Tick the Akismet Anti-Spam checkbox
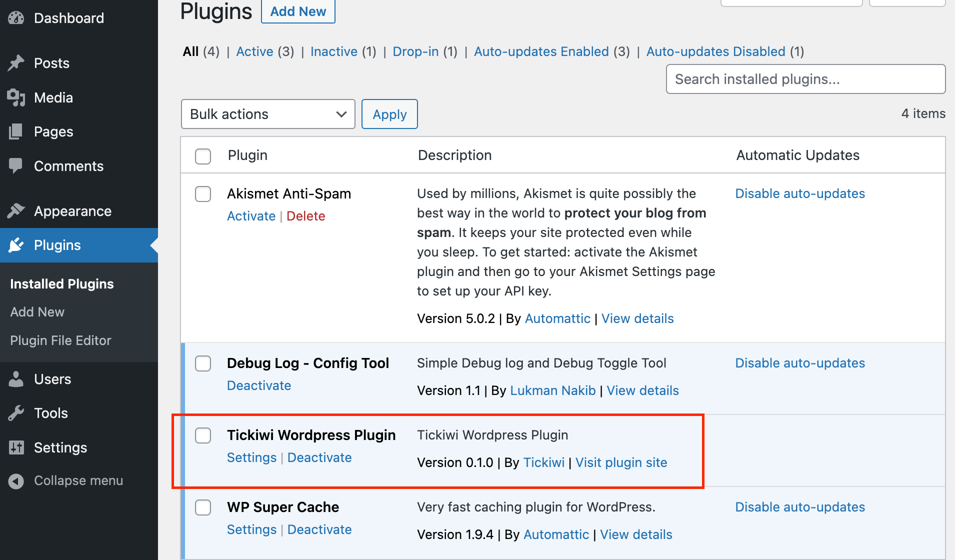 [x=202, y=194]
